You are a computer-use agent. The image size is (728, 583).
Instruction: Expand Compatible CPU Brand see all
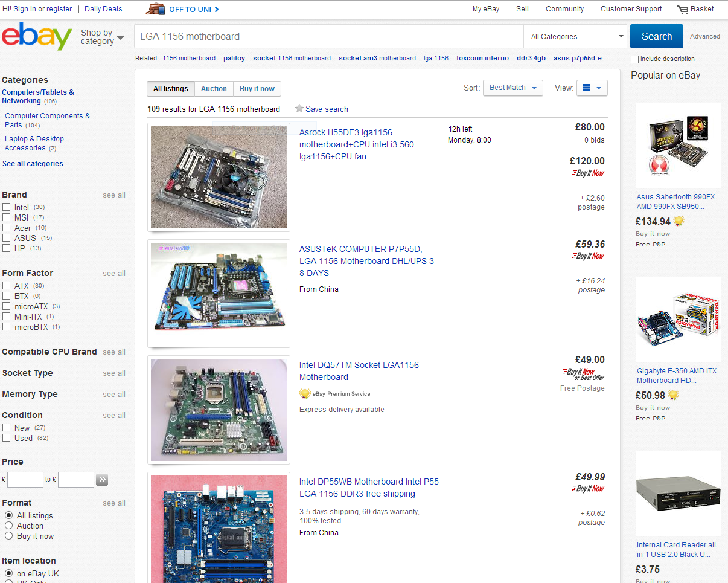(x=114, y=352)
